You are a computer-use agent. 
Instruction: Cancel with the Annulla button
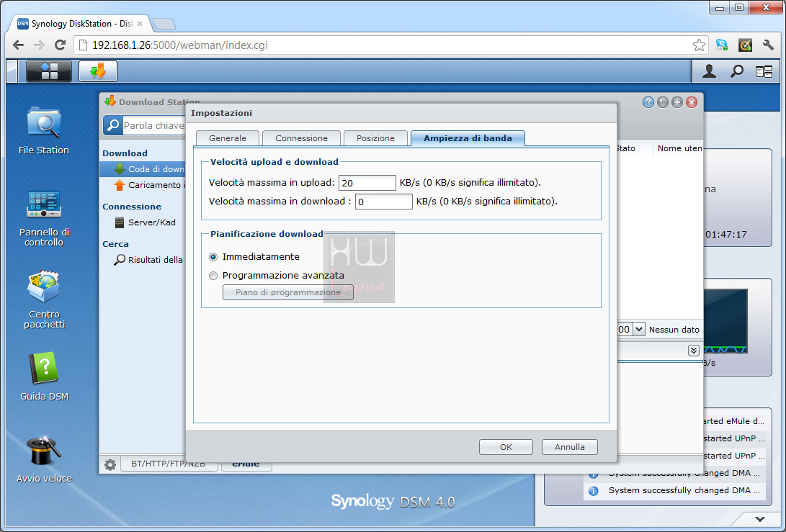569,447
